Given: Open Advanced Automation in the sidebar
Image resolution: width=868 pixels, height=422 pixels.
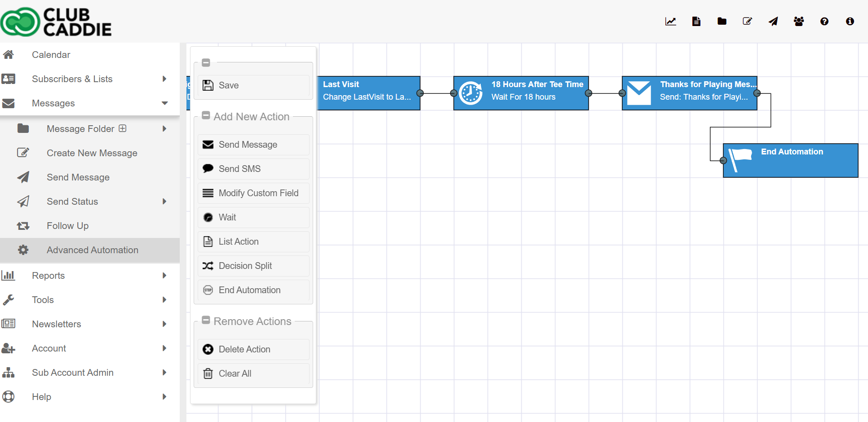Looking at the screenshot, I should pyautogui.click(x=92, y=250).
